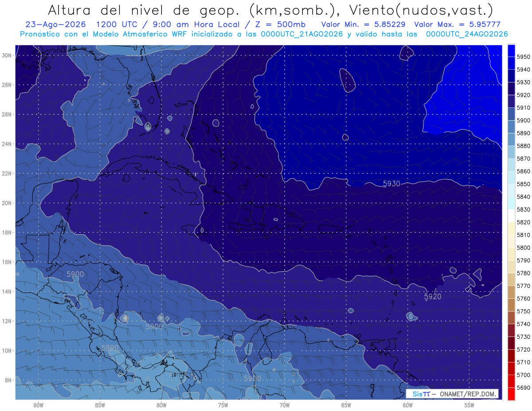Click the 70W longitude axis label
532x411 pixels.
(285, 405)
